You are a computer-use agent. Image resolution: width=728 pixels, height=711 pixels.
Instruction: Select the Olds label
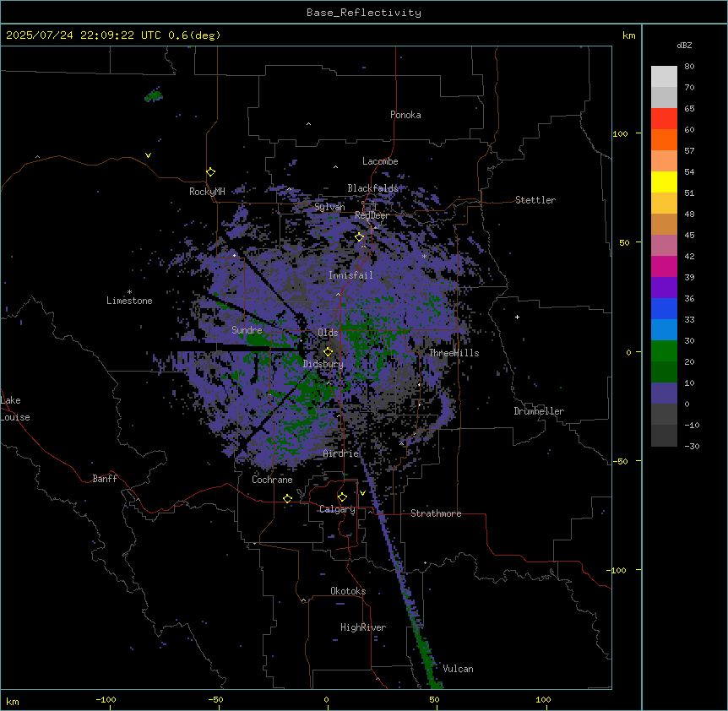(328, 333)
